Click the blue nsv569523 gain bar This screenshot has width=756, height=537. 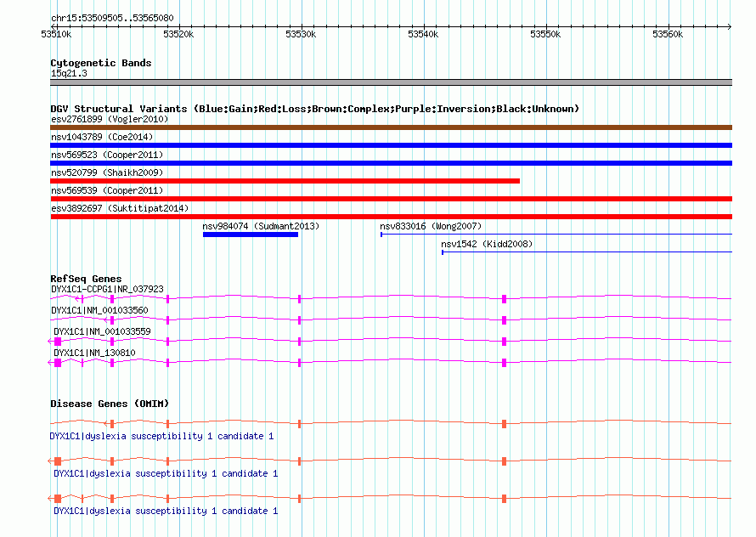[x=391, y=163]
